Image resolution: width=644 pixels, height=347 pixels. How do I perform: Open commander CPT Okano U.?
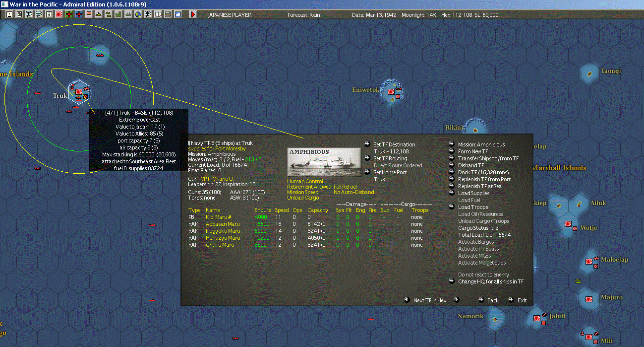pyautogui.click(x=217, y=178)
